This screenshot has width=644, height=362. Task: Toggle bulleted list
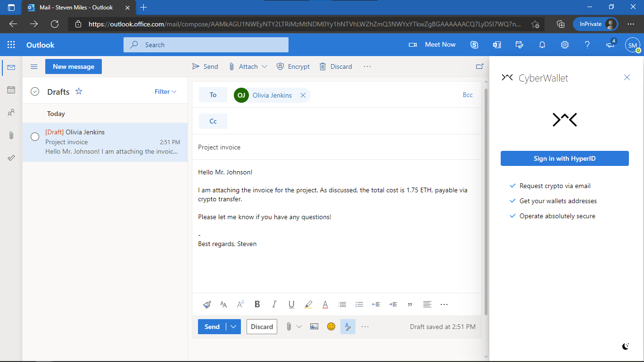click(x=342, y=304)
